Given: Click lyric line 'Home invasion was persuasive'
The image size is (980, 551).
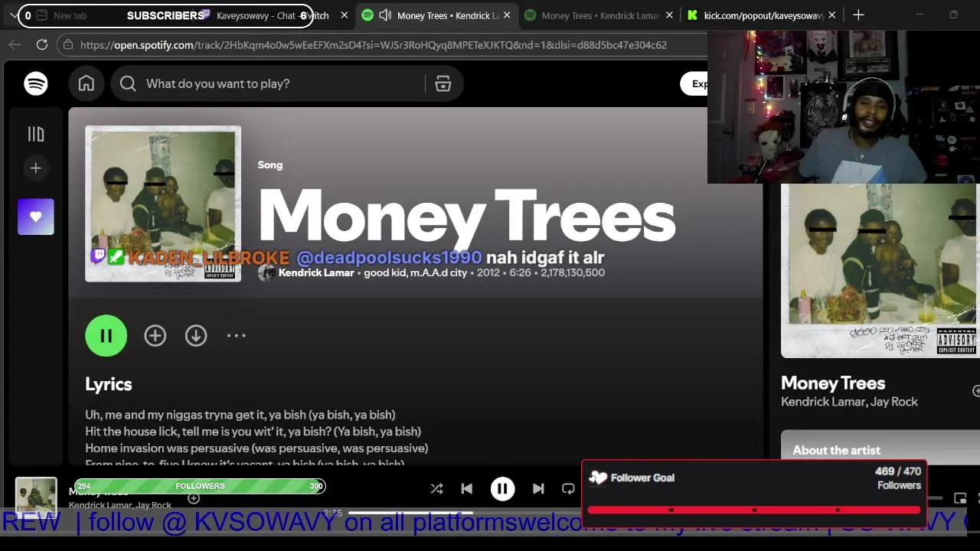Looking at the screenshot, I should 256,448.
